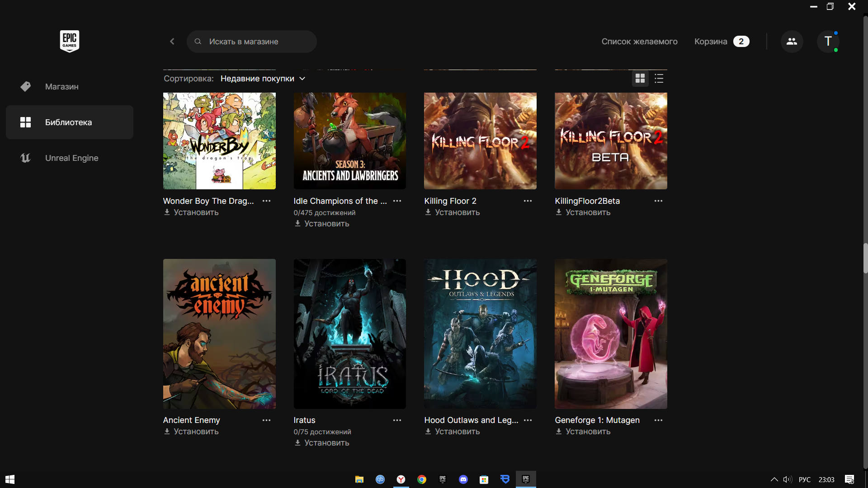Image resolution: width=868 pixels, height=488 pixels.
Task: Open File Explorer from taskbar
Action: tap(359, 479)
